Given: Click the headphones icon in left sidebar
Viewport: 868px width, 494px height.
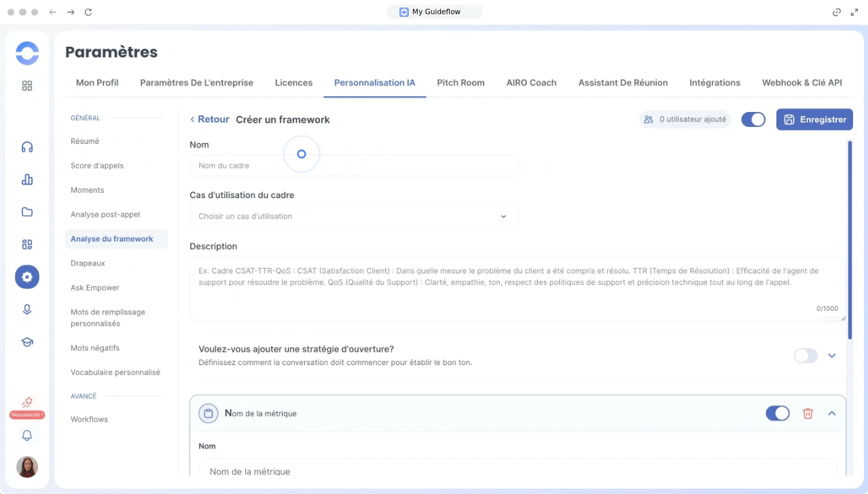Looking at the screenshot, I should [27, 147].
